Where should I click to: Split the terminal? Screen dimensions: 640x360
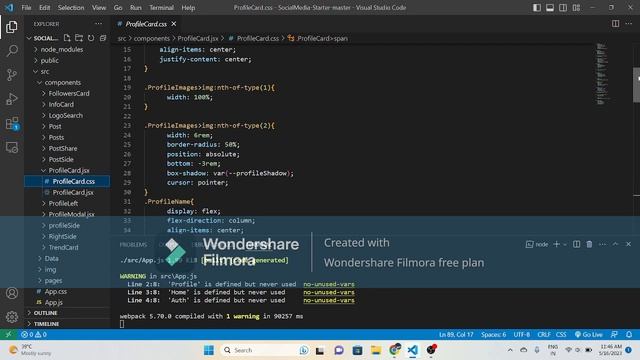click(576, 244)
